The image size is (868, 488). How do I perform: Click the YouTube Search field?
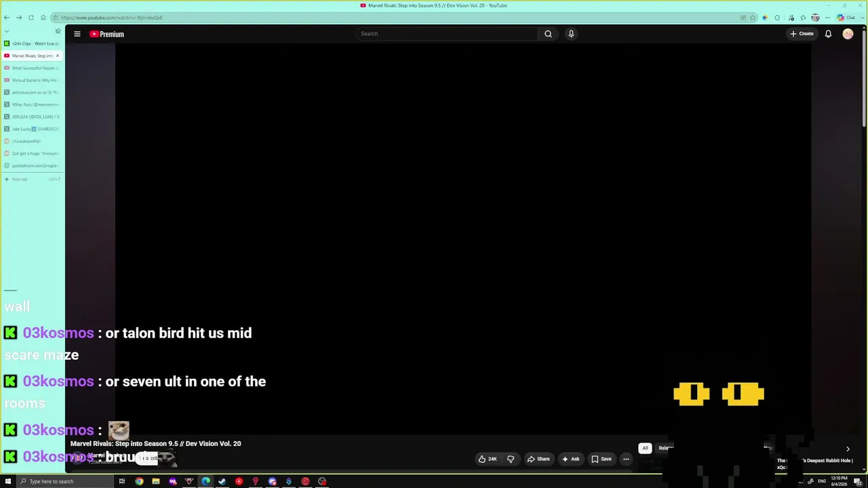coord(446,34)
